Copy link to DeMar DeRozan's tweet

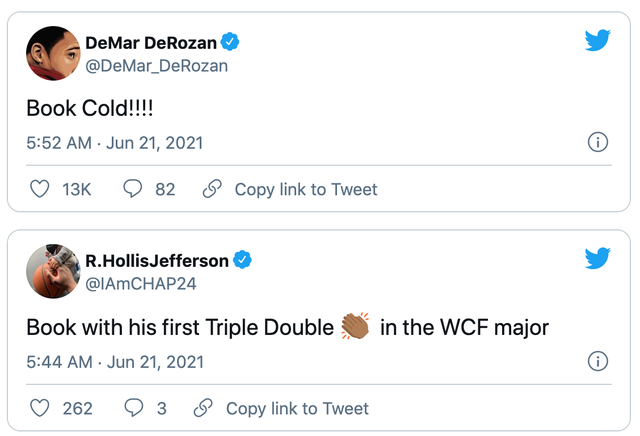[290, 189]
